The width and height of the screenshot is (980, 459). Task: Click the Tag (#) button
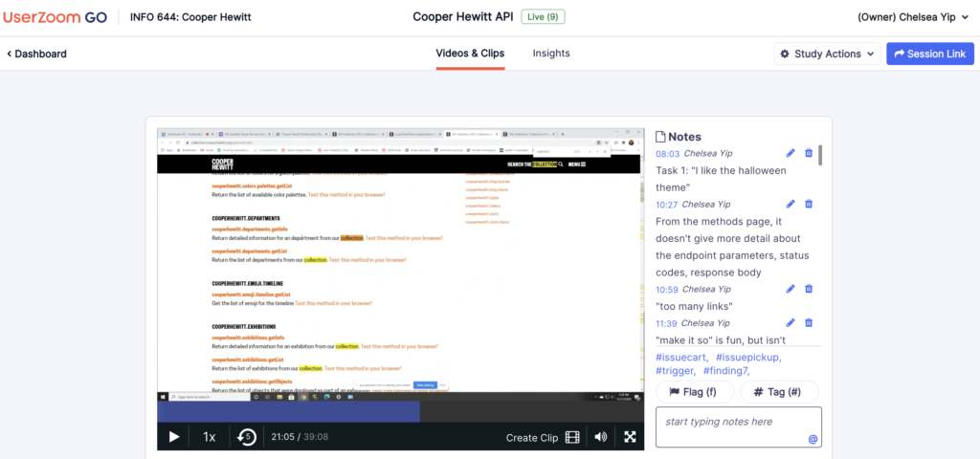click(779, 392)
